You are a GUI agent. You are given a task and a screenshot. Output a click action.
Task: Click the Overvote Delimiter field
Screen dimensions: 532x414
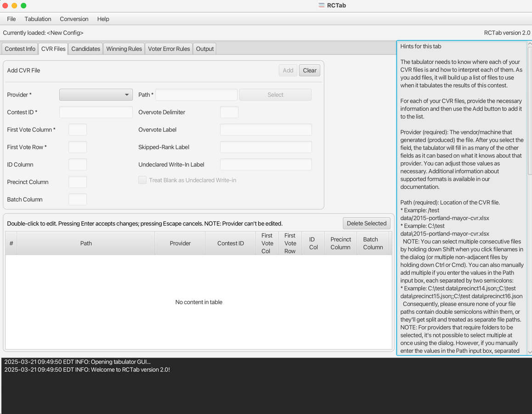pyautogui.click(x=229, y=112)
